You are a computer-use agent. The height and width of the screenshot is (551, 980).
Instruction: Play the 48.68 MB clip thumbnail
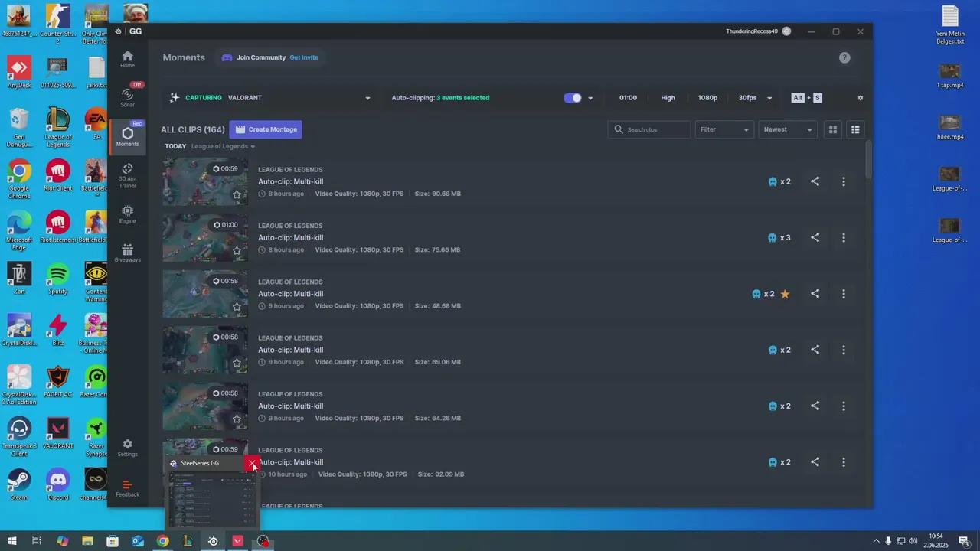click(x=205, y=294)
